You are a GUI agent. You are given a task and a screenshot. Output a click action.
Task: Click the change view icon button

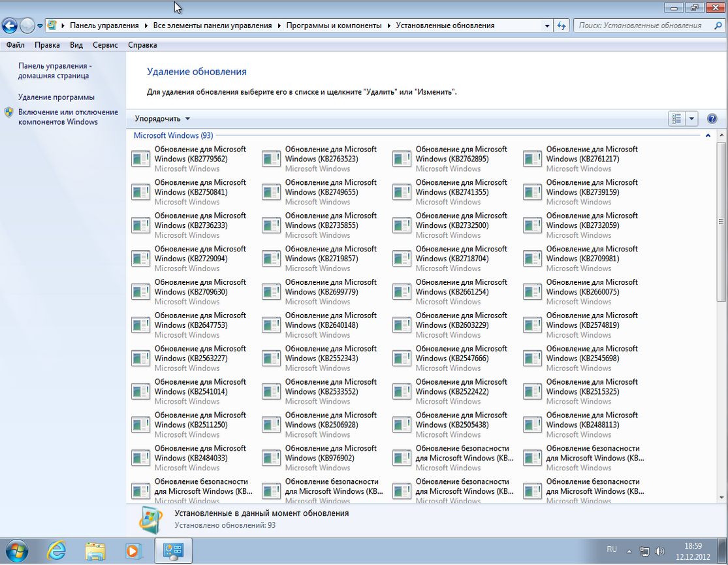(x=676, y=118)
